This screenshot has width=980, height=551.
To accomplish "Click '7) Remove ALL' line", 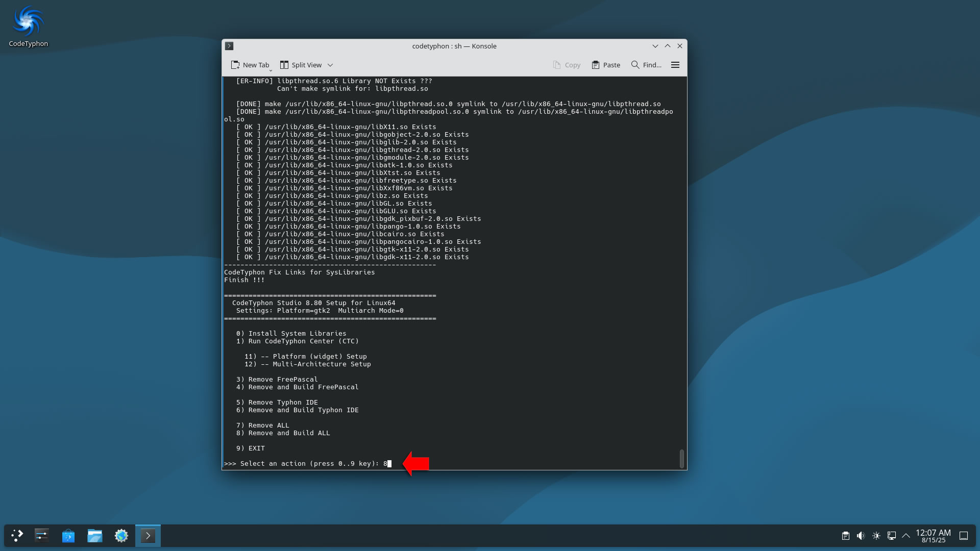I will pyautogui.click(x=263, y=425).
